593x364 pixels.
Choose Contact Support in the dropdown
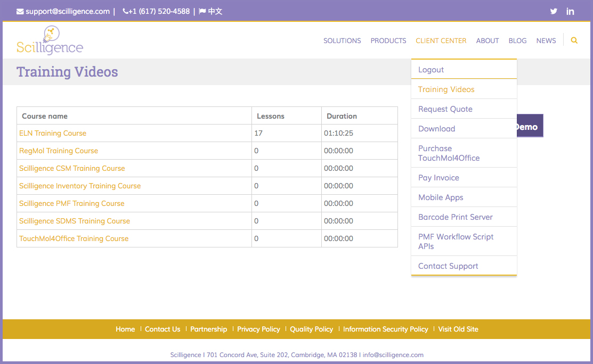click(464, 266)
